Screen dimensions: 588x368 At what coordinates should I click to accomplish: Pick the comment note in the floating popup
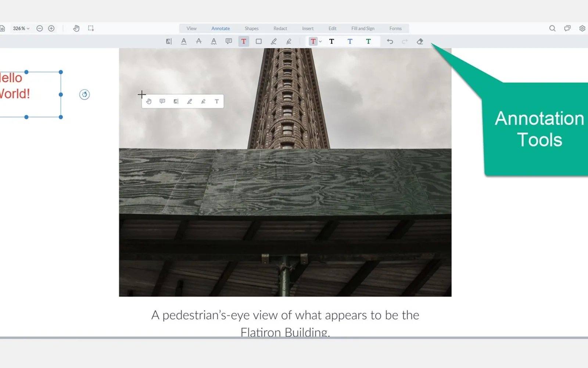[x=162, y=102]
